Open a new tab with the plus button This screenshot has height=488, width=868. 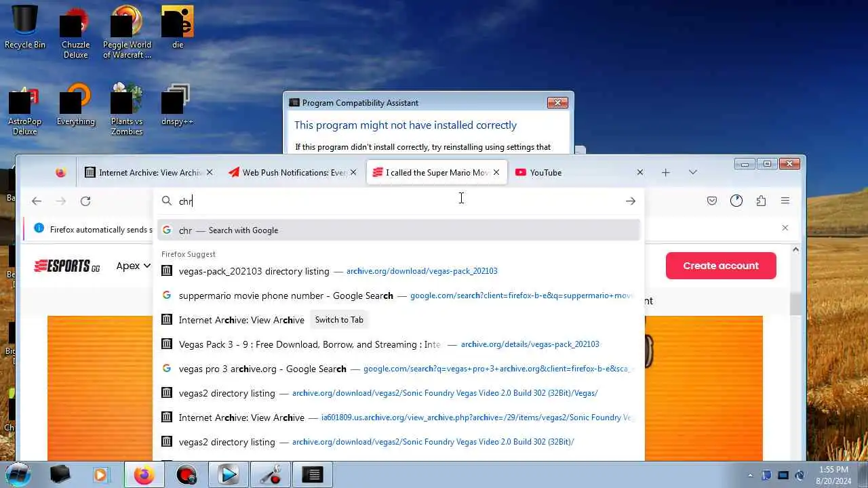(666, 172)
